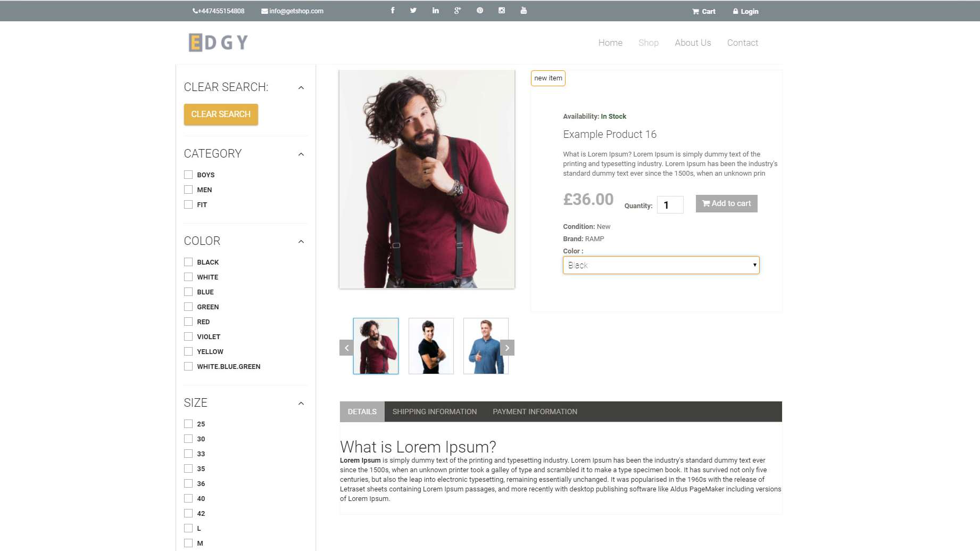The width and height of the screenshot is (980, 551).
Task: Open the Google Plus social icon
Action: click(x=458, y=11)
